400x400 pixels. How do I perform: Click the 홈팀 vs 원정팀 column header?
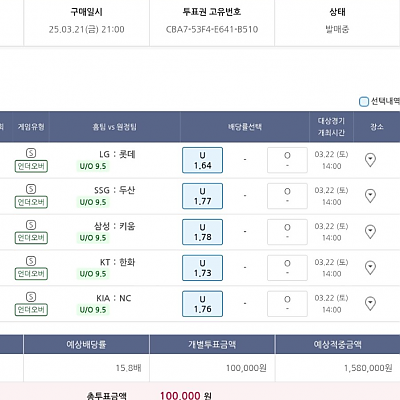pyautogui.click(x=115, y=127)
